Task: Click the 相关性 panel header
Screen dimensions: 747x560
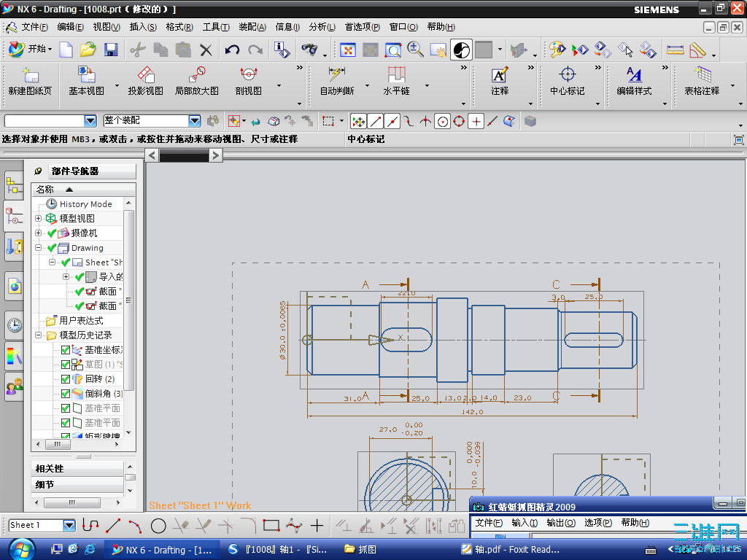Action: [77, 468]
